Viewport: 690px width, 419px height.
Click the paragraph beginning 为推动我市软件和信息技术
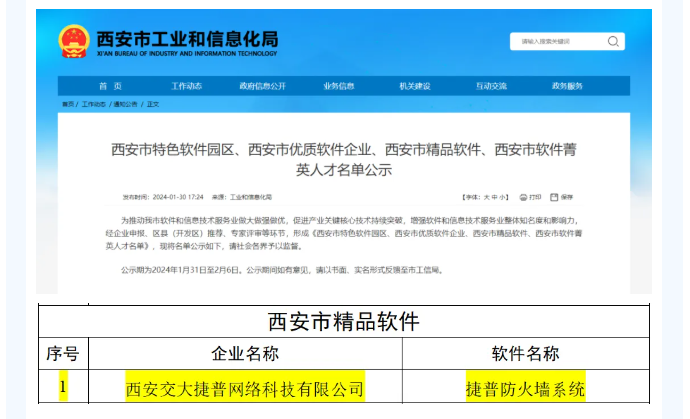(x=344, y=233)
